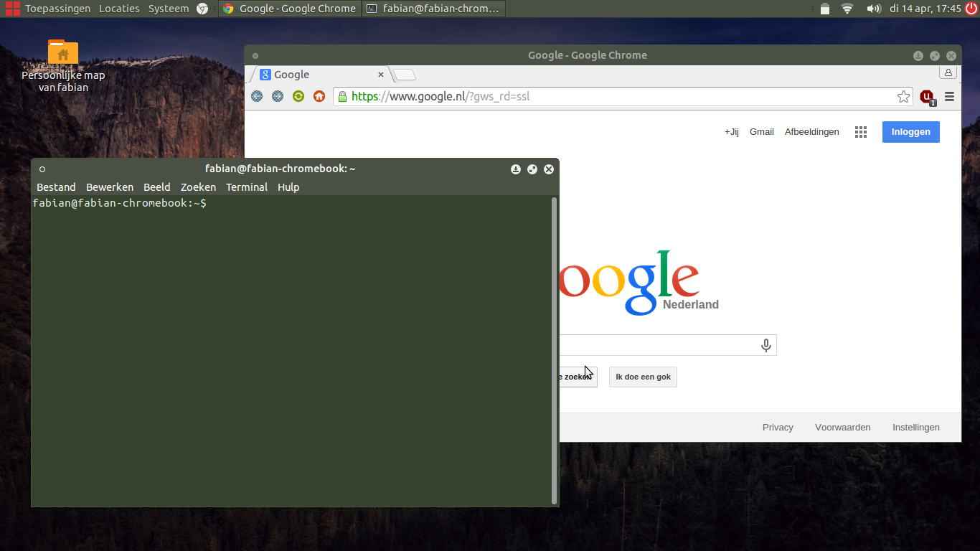Click the Inloggen button
Viewport: 980px width, 551px height.
pyautogui.click(x=911, y=132)
